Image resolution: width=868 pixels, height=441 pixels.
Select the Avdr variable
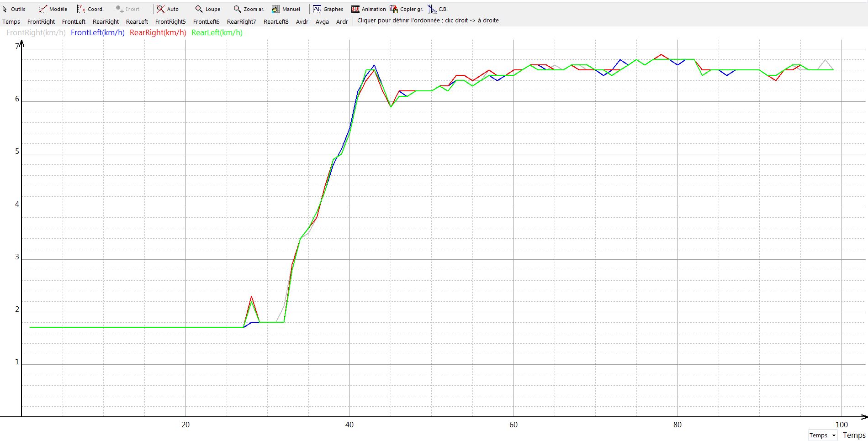coord(302,22)
